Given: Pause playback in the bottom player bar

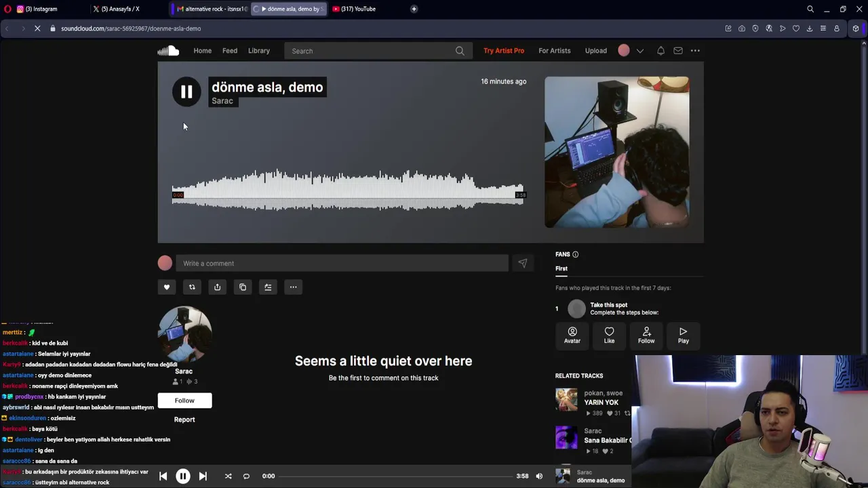Looking at the screenshot, I should [183, 476].
